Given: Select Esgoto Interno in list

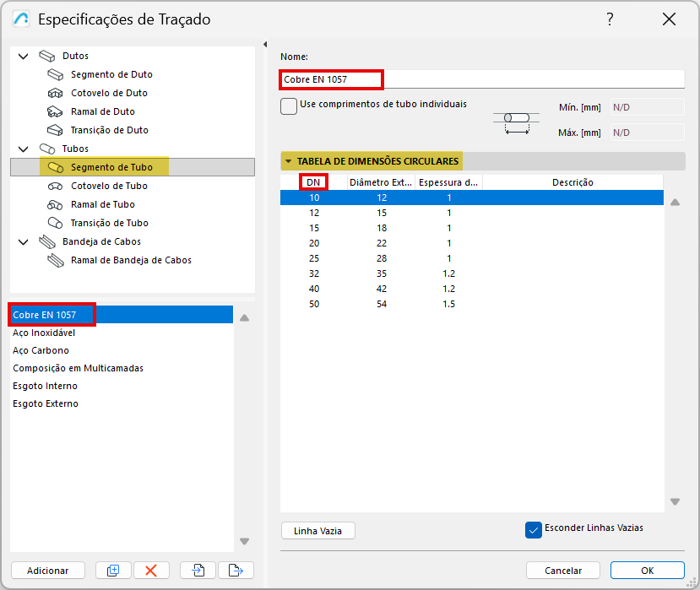Looking at the screenshot, I should pos(122,386).
